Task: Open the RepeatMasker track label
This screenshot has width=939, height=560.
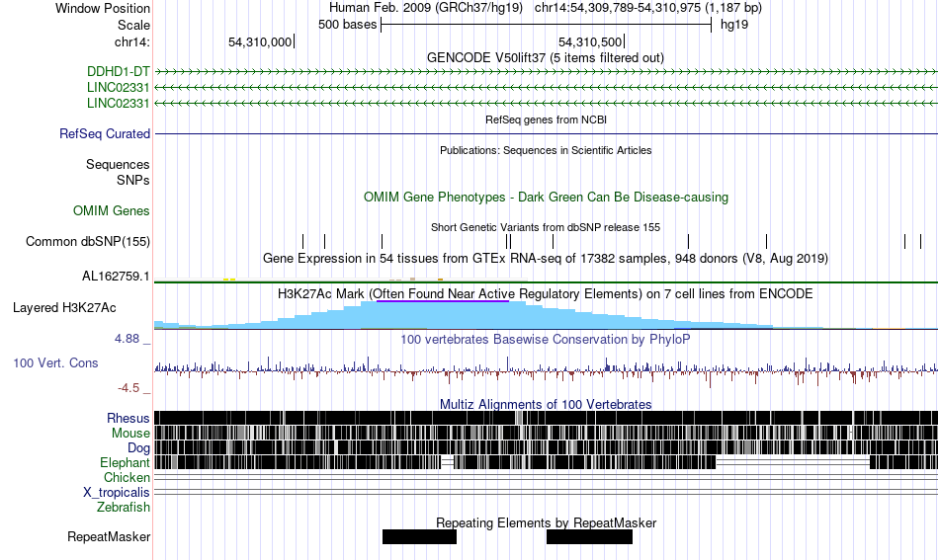Action: (x=109, y=537)
